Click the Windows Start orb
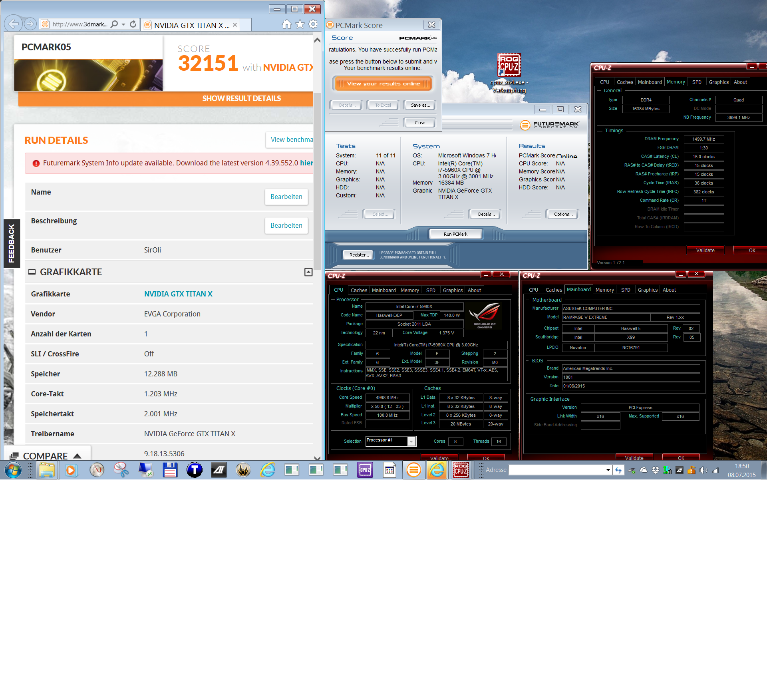 (13, 470)
